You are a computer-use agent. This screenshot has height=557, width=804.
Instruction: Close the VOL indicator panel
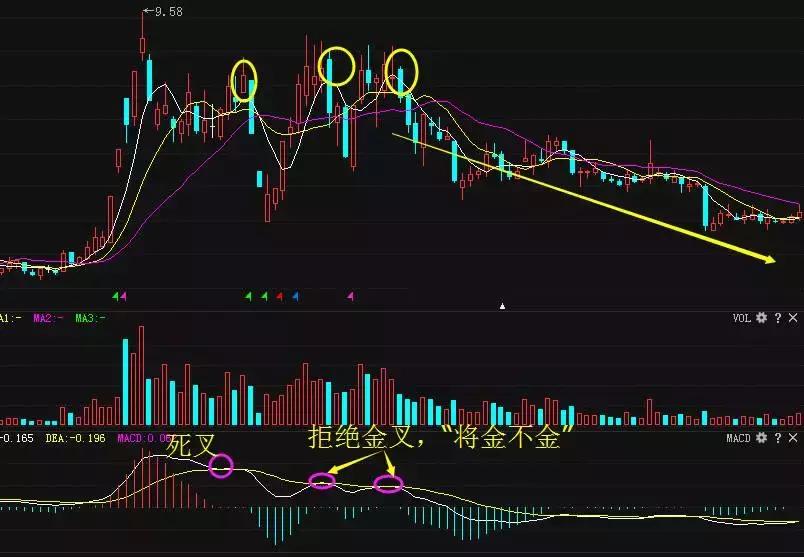tap(793, 318)
